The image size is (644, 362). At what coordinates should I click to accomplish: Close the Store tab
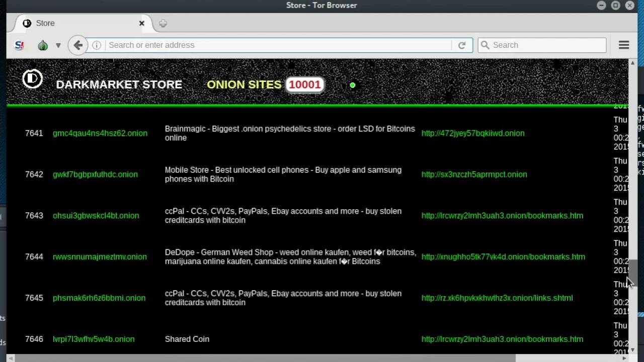pyautogui.click(x=142, y=23)
